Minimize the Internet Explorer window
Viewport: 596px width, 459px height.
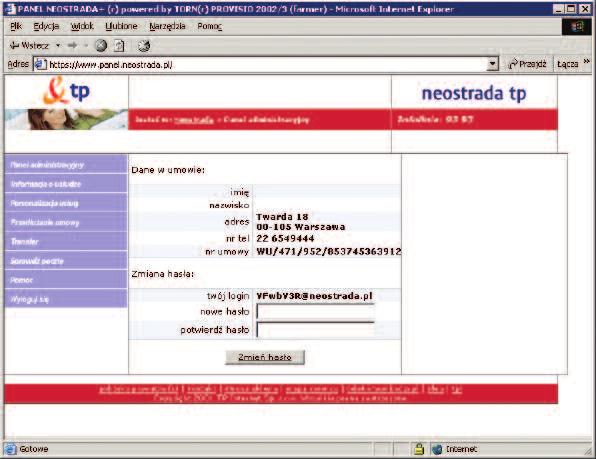pos(558,9)
